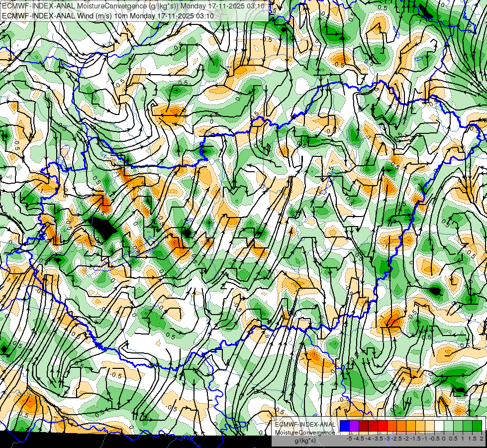This screenshot has height=448, width=487.
Task: Click the -2.5 legend scale value
Action: pos(395,439)
